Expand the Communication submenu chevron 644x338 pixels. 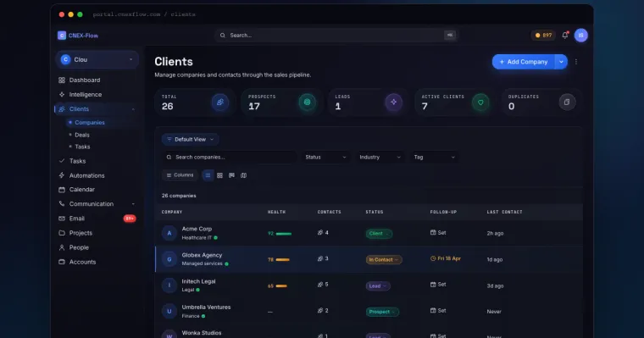[x=133, y=204]
